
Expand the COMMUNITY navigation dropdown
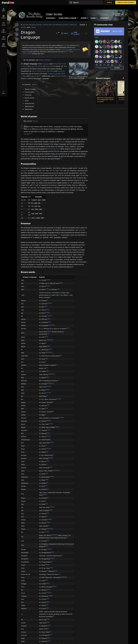[x=105, y=18]
